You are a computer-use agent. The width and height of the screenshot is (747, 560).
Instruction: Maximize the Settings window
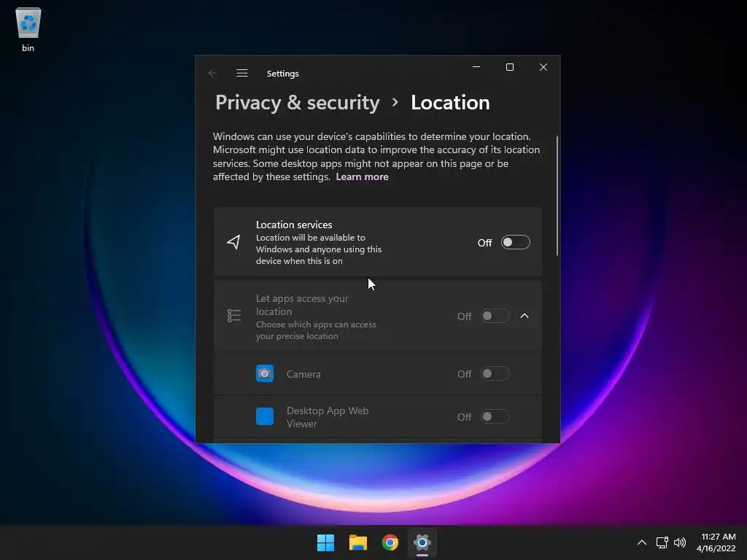pos(510,67)
